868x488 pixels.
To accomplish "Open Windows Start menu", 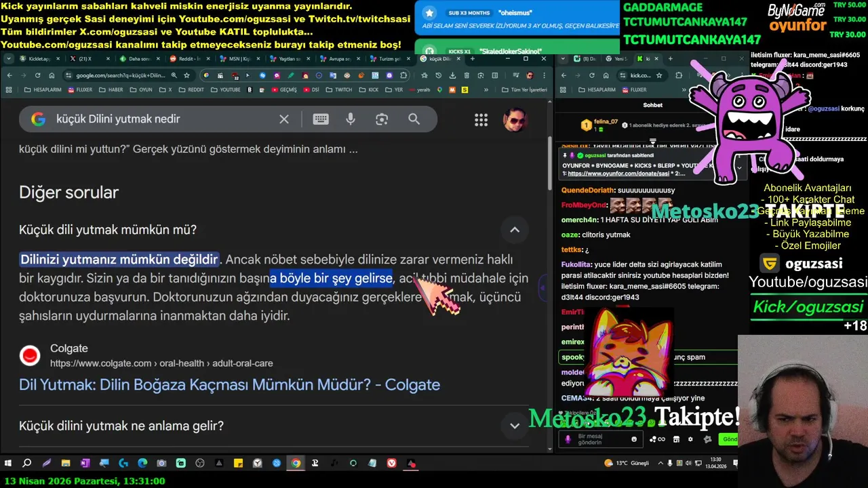I will pos(7,464).
